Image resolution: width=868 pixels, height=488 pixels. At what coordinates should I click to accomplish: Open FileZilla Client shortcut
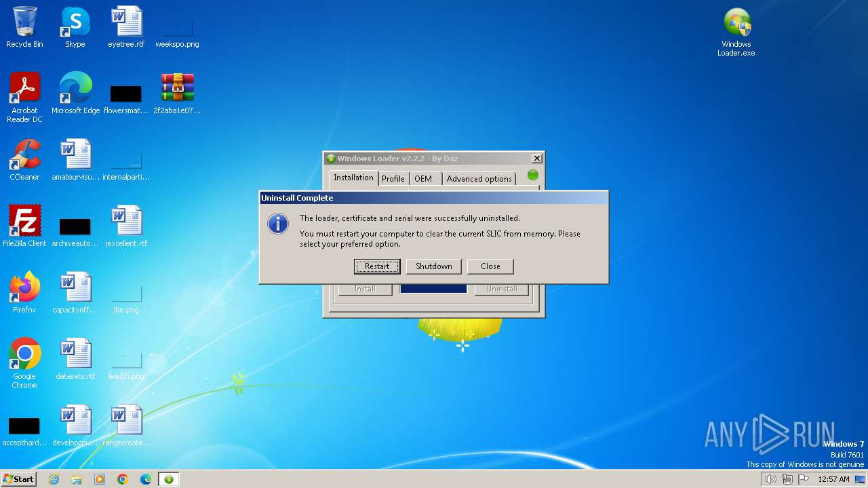[x=24, y=226]
